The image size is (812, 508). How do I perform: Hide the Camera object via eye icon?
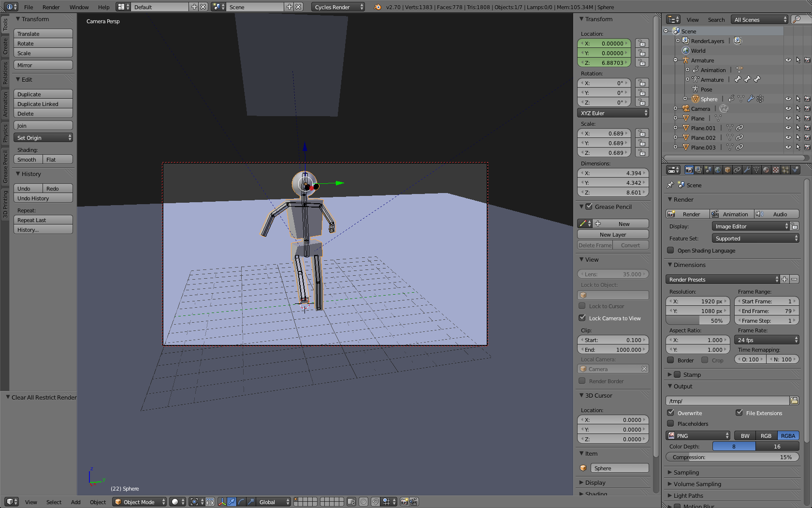pyautogui.click(x=788, y=109)
